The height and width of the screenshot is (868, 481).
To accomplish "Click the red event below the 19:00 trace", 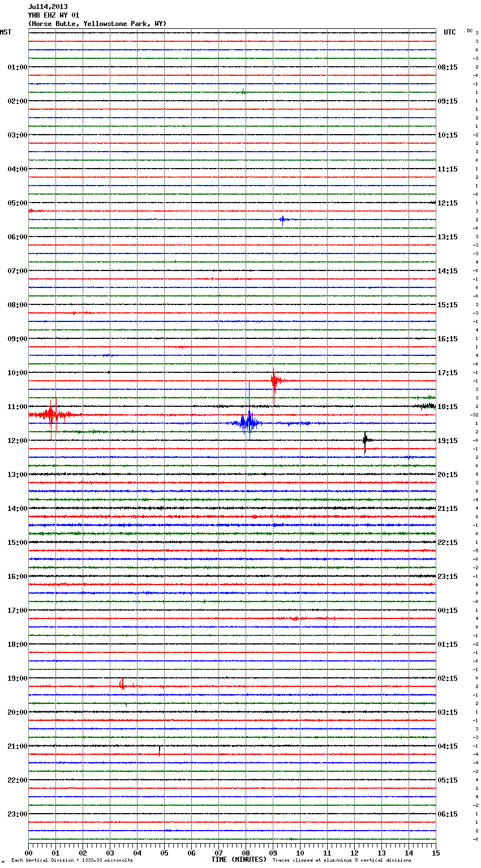I will coord(122,685).
